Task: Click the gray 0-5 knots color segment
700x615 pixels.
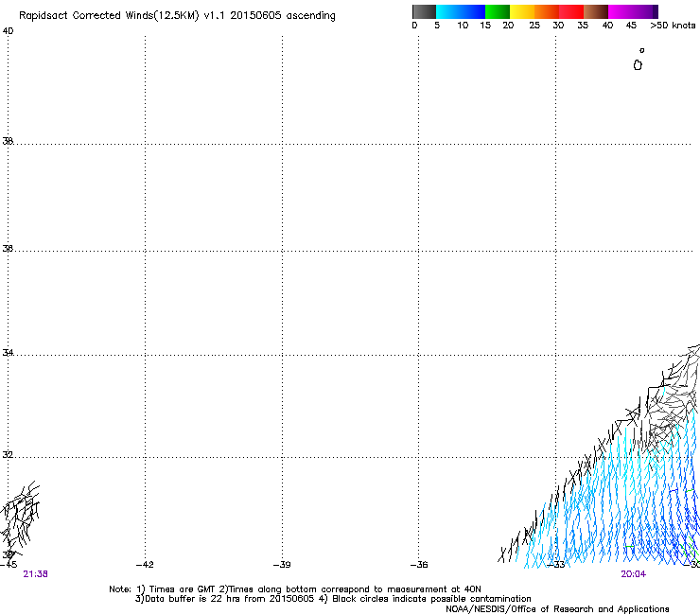Action: tap(424, 11)
